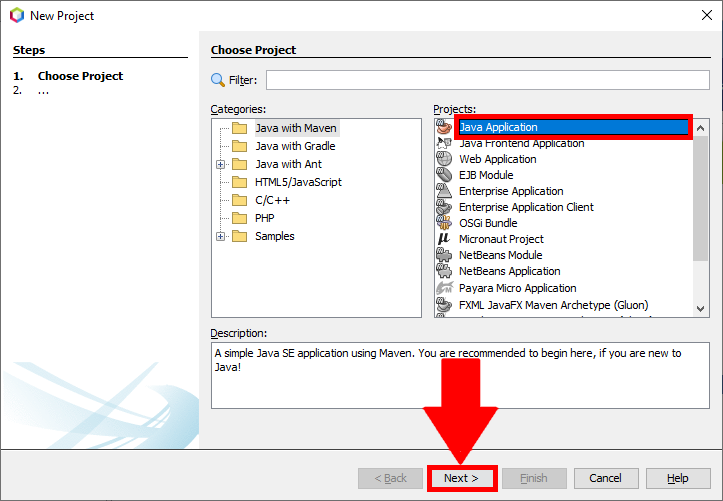The image size is (723, 501).
Task: Click the Next button
Action: [462, 478]
